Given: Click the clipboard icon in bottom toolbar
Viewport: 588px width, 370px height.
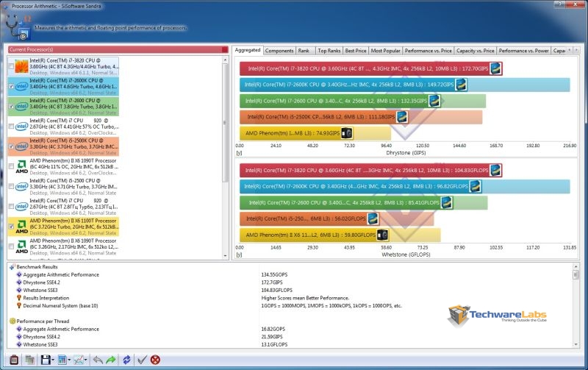Looking at the screenshot, I should 14,360.
